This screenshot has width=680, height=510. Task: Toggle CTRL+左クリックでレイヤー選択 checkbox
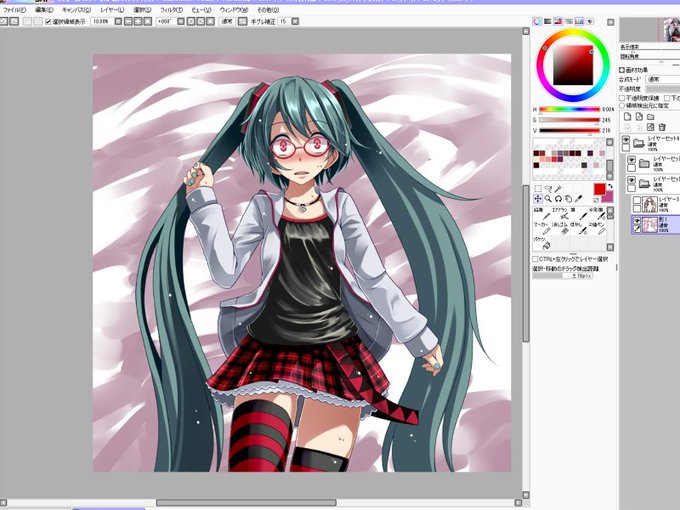click(x=535, y=259)
